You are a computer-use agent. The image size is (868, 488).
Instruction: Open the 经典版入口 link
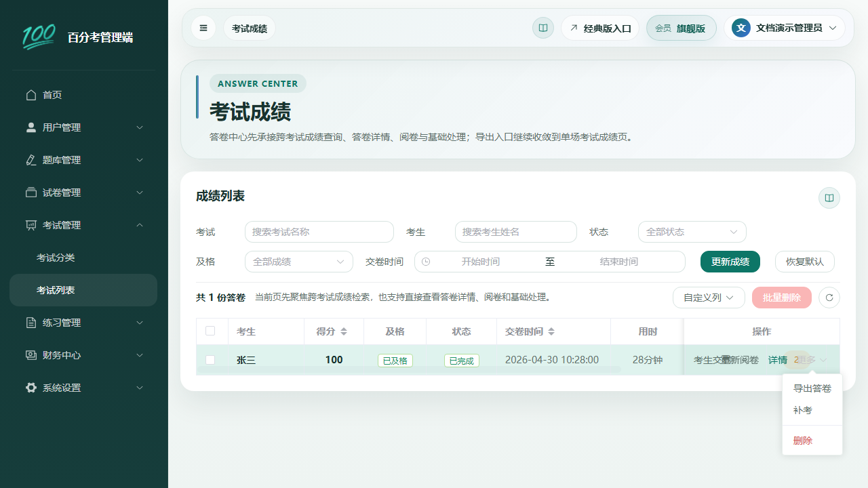(x=600, y=28)
